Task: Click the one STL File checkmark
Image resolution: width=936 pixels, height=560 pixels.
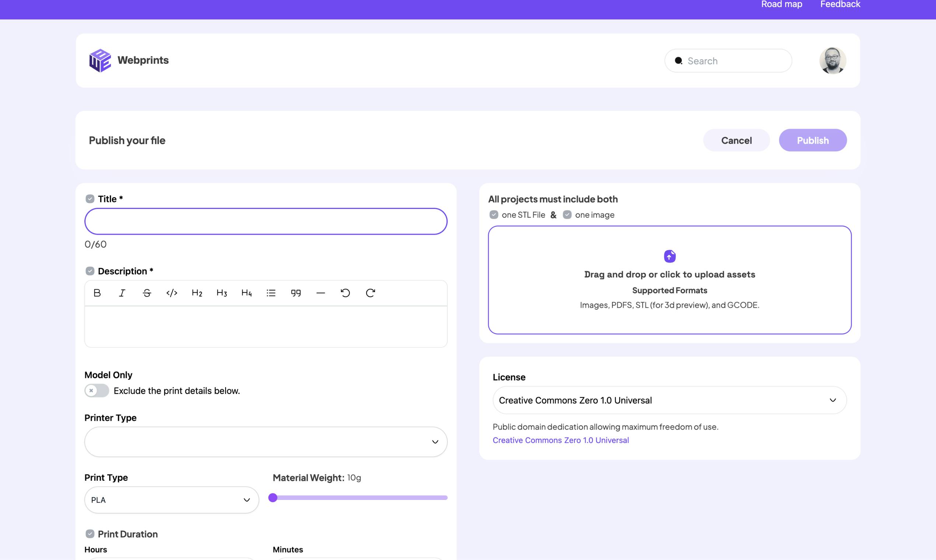Action: 494,215
